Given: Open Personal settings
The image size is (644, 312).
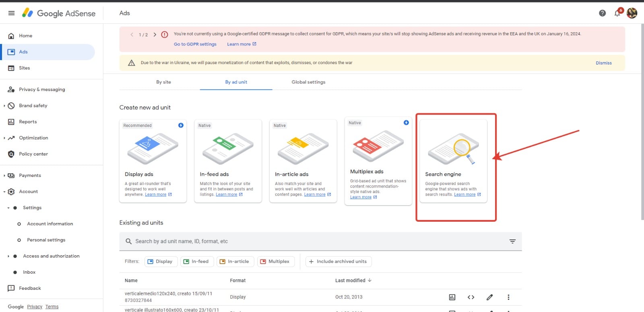Looking at the screenshot, I should point(46,240).
